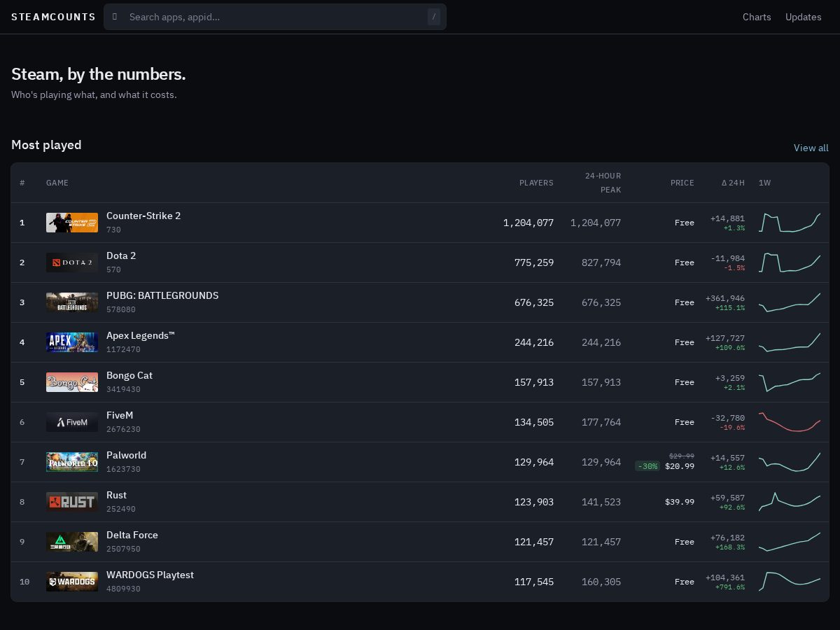Click the STEAMCOUNTS logo
Viewport: 840px width, 630px height.
click(53, 17)
